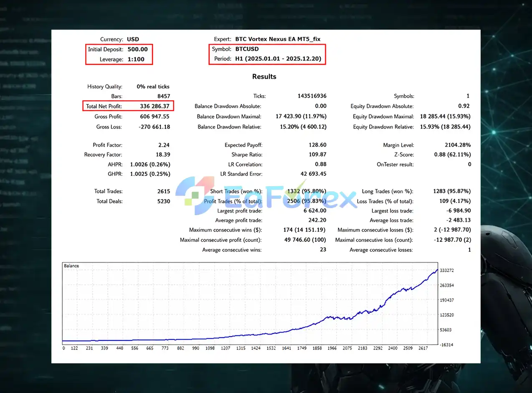Click the Margin Level value '2104.28%'
Viewport: 532px width, 393px height.
pos(459,145)
